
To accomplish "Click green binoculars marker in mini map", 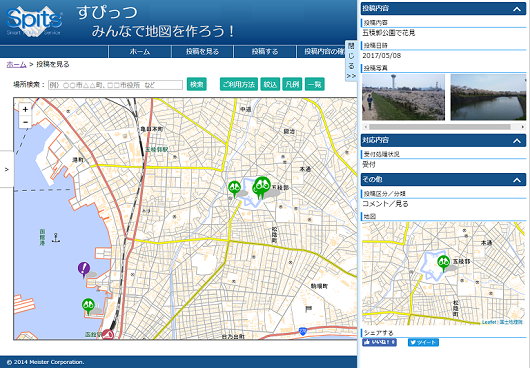I will pyautogui.click(x=443, y=263).
